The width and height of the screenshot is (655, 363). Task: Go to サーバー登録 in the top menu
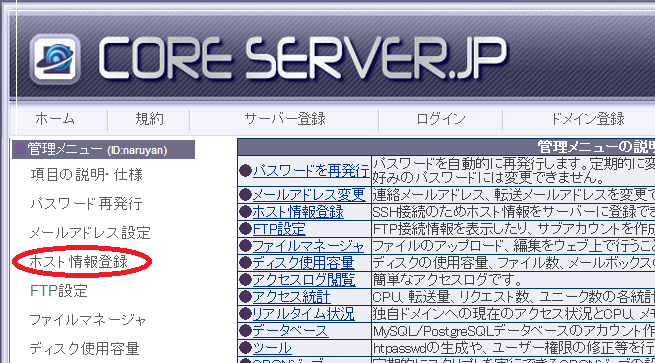(284, 119)
